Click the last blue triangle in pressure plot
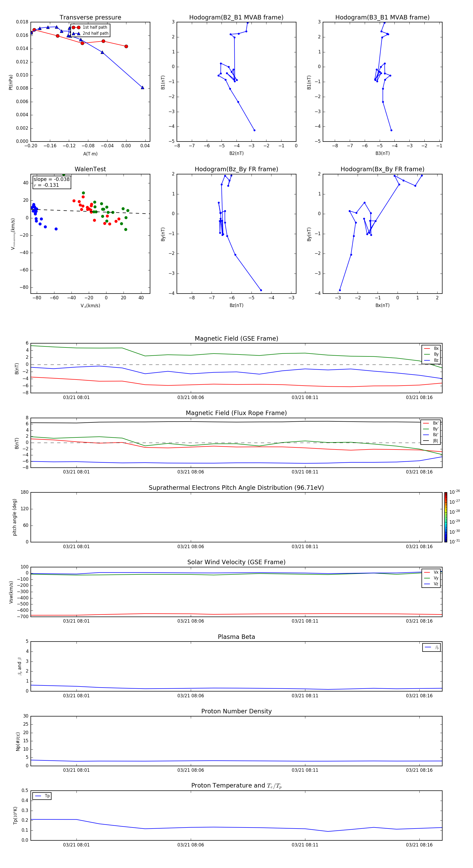The image size is (473, 868). pyautogui.click(x=142, y=88)
